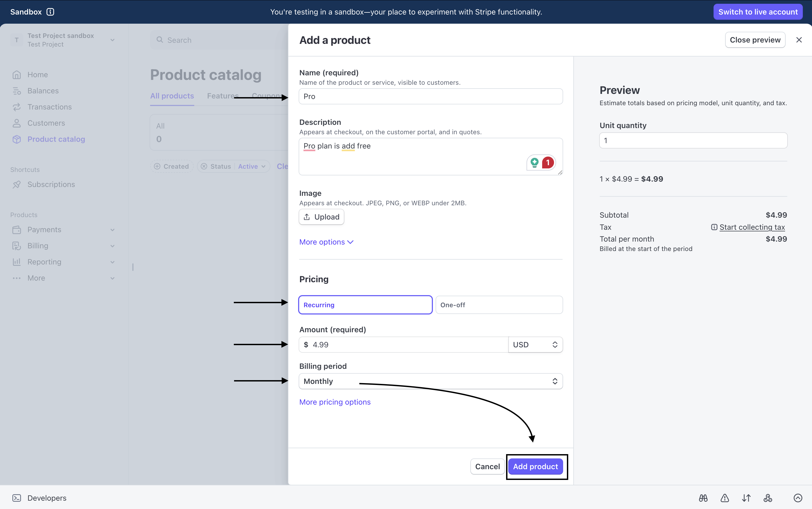The image size is (812, 509).
Task: Expand the Reporting sidebar section
Action: tap(44, 261)
